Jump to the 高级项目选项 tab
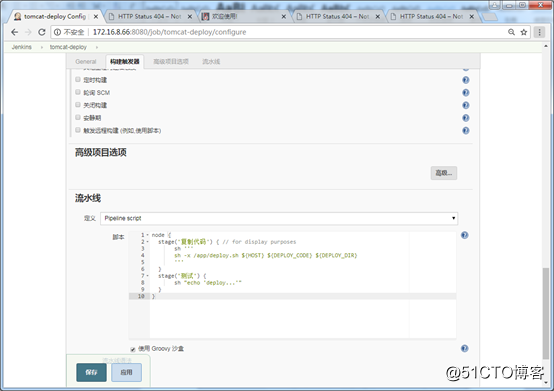 pyautogui.click(x=171, y=61)
